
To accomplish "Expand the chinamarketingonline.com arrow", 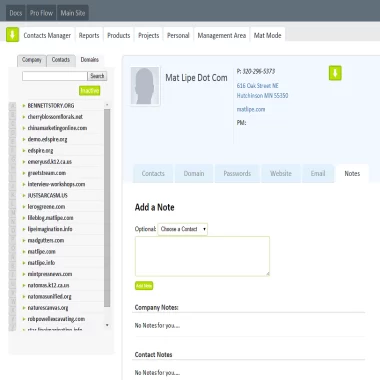I will click(24, 128).
